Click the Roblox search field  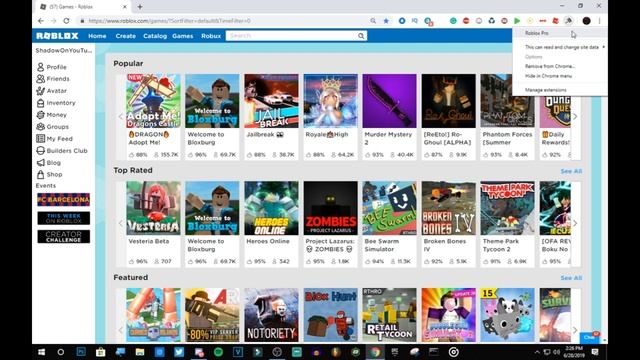tap(291, 36)
